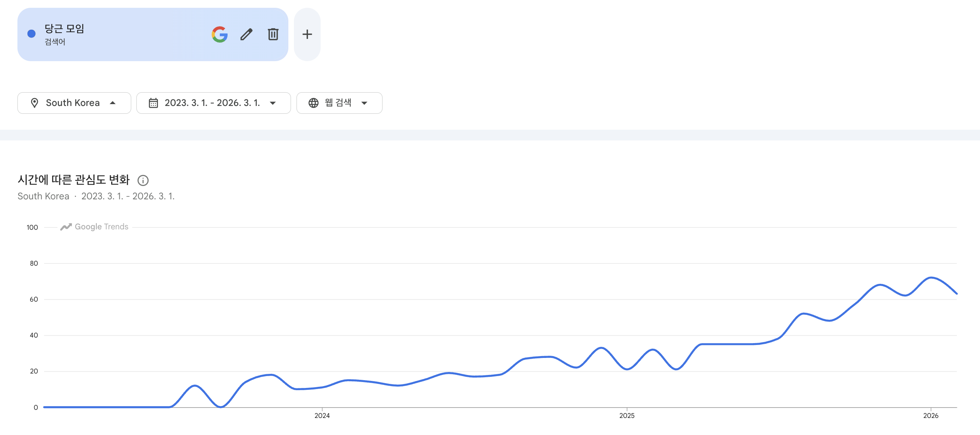Open info icon beside 시간에 따른 관심도 변화
Image resolution: width=980 pixels, height=435 pixels.
(143, 180)
